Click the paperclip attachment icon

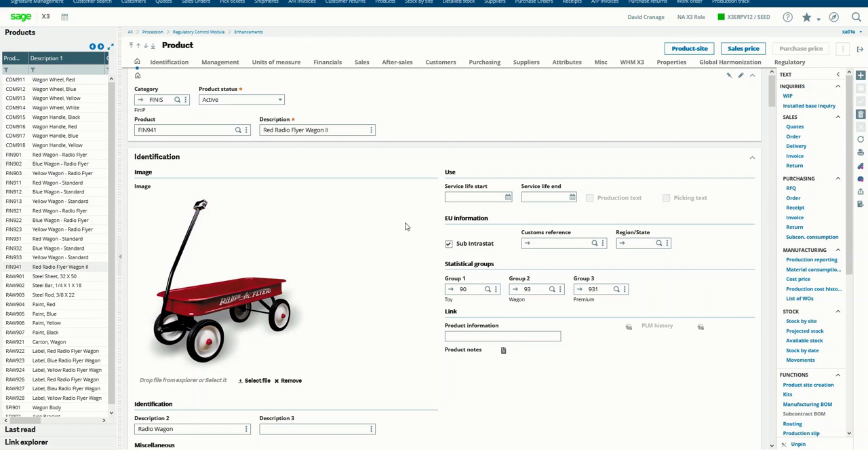coord(861,166)
